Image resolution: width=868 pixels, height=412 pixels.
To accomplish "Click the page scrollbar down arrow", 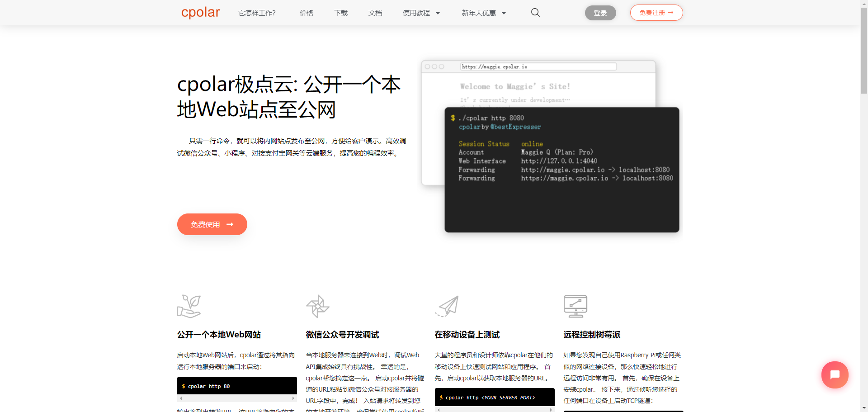I will tap(864, 408).
